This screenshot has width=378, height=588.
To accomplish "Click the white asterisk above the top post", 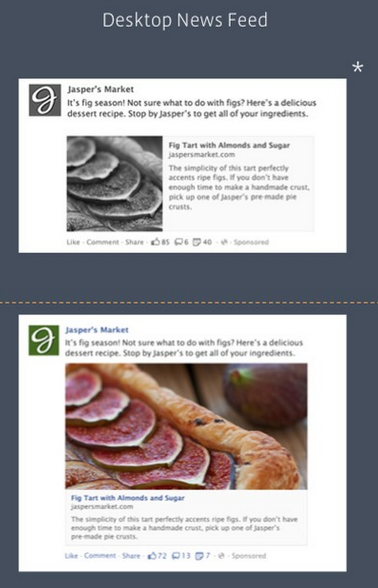I will pyautogui.click(x=357, y=67).
